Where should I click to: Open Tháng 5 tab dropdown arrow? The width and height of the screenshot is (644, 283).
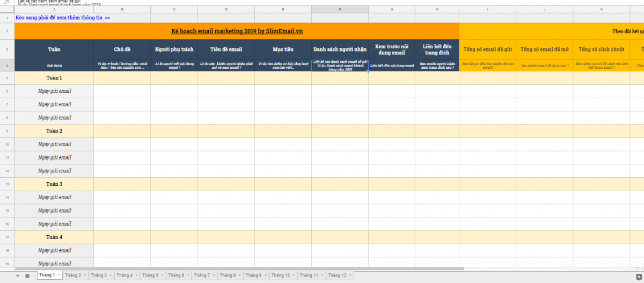[162, 275]
